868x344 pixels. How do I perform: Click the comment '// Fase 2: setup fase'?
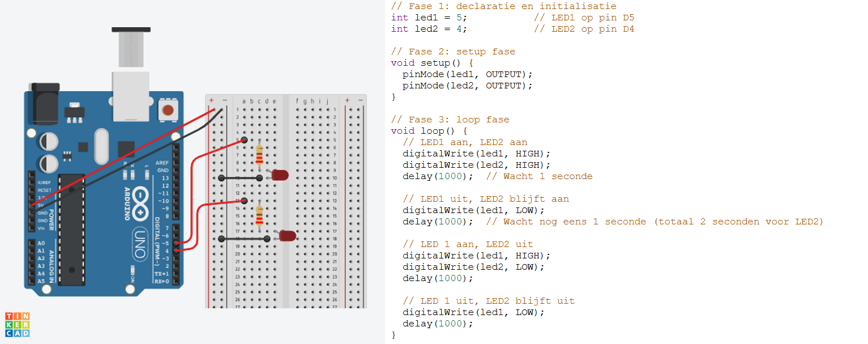454,52
